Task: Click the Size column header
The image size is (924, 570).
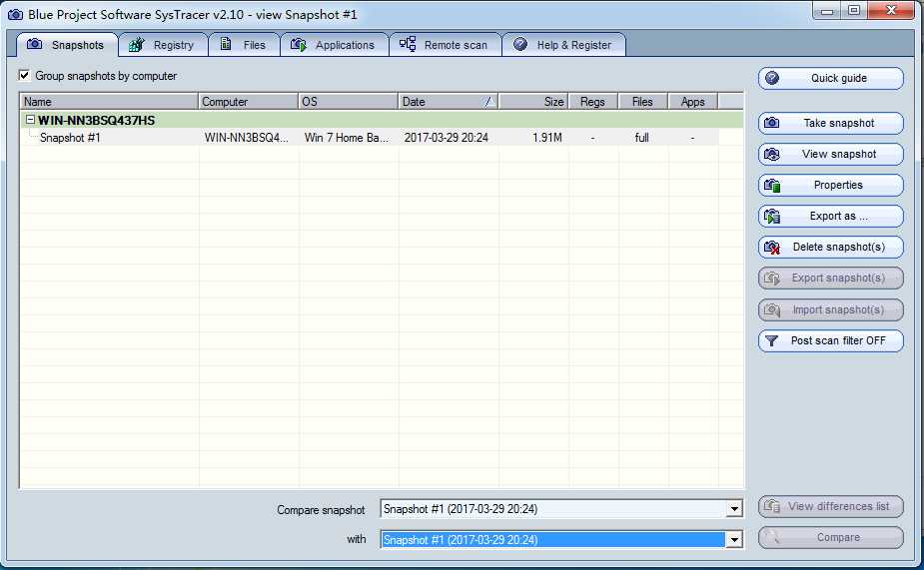Action: tap(533, 101)
